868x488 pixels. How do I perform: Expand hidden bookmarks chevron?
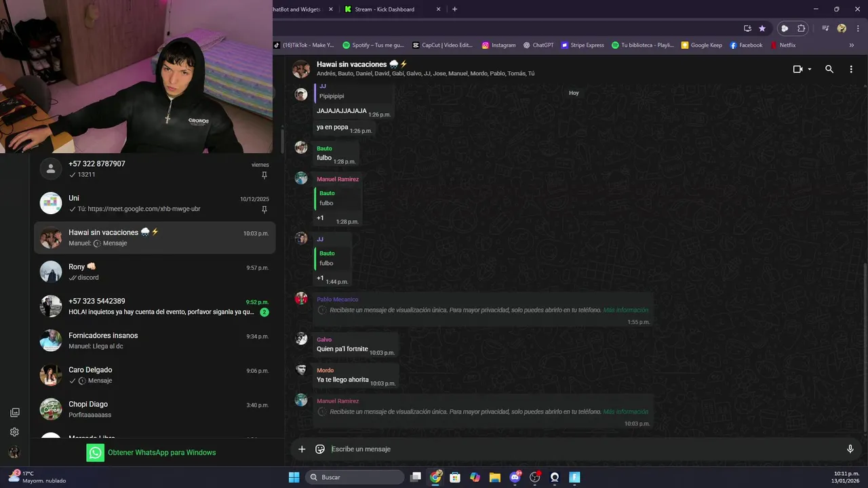click(x=852, y=45)
